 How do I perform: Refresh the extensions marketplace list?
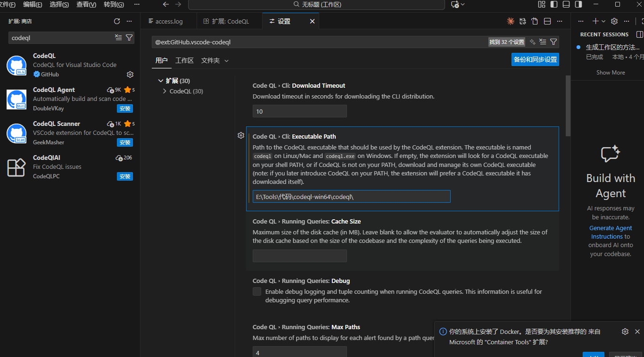(117, 21)
